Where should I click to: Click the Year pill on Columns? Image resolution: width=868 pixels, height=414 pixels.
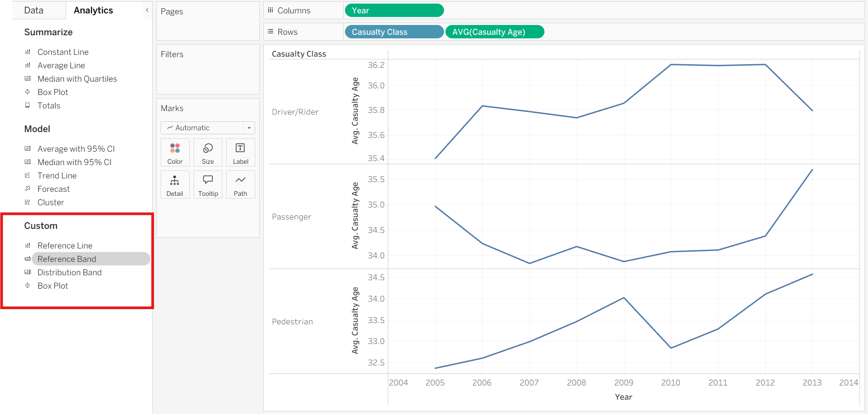tap(394, 10)
